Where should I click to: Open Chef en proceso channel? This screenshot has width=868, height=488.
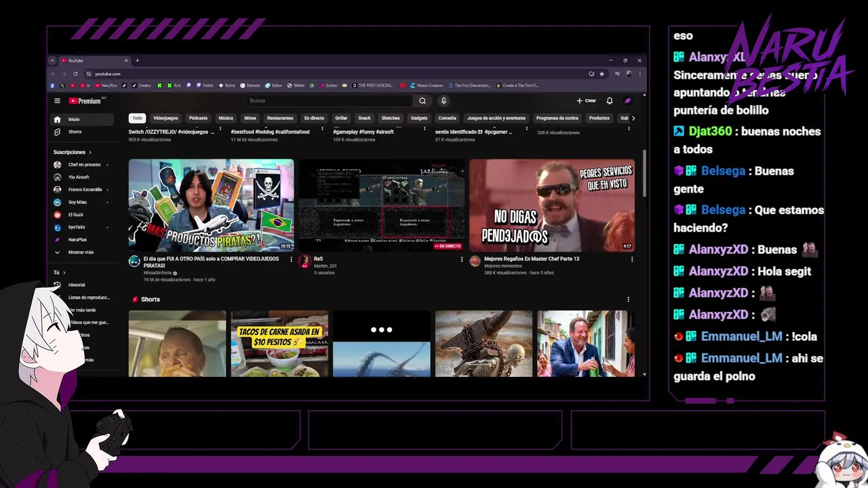83,165
